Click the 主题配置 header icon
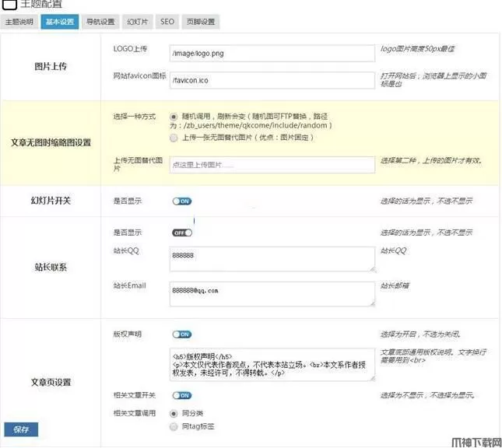The image size is (502, 448). 9,5
